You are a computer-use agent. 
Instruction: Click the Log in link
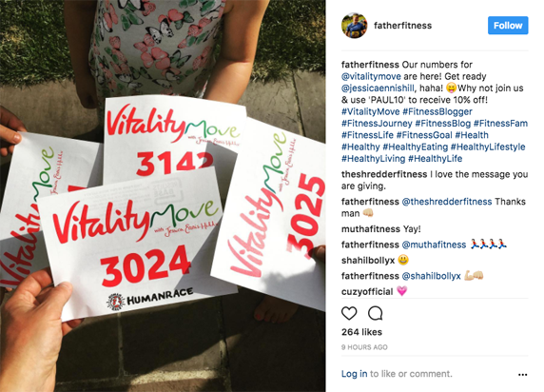tap(354, 374)
